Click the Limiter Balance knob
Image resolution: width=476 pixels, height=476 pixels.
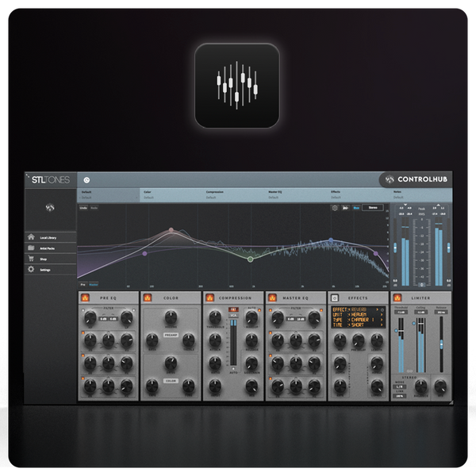pyautogui.click(x=420, y=386)
